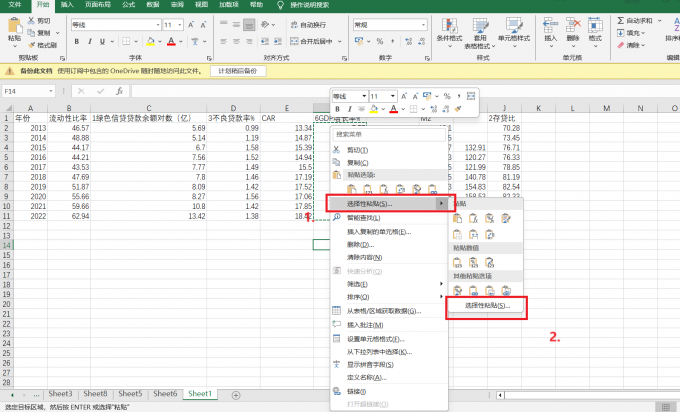Click 选择性粘贴(S)... at bottom of paste submenu

click(x=487, y=305)
